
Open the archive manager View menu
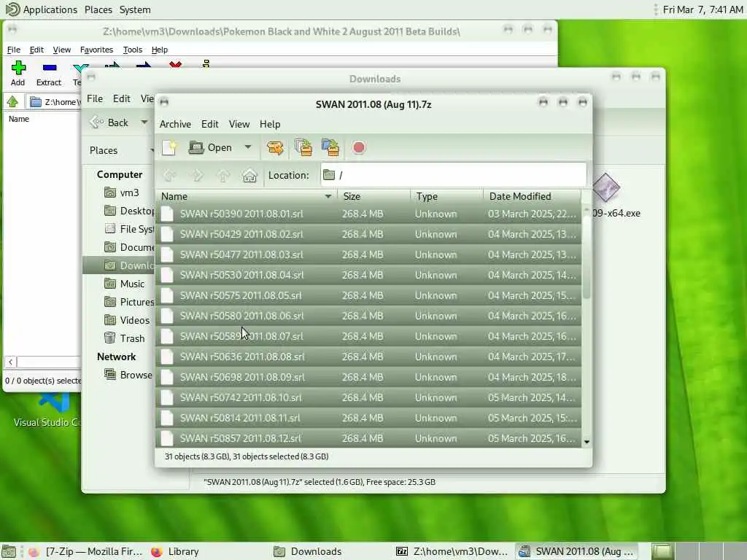point(239,124)
